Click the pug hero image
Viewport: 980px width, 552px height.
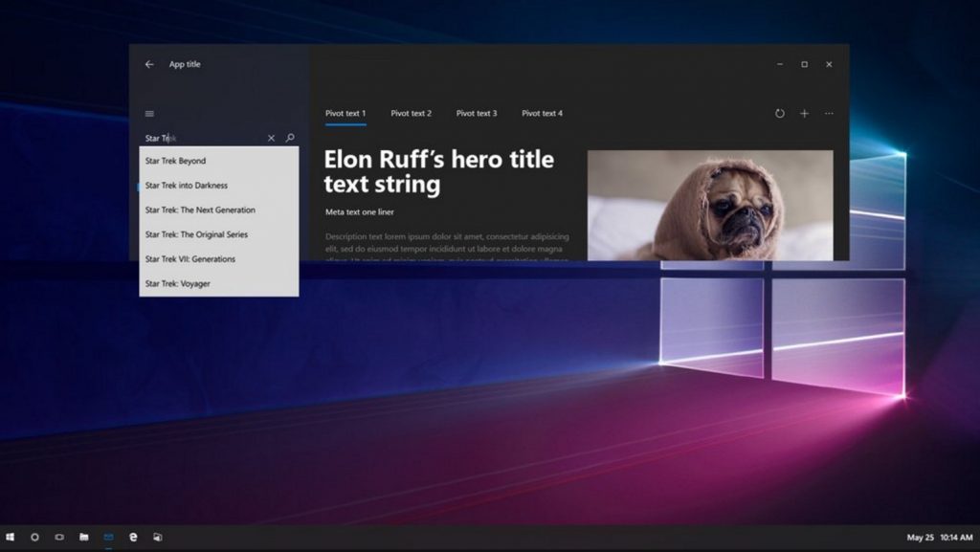[x=709, y=205]
